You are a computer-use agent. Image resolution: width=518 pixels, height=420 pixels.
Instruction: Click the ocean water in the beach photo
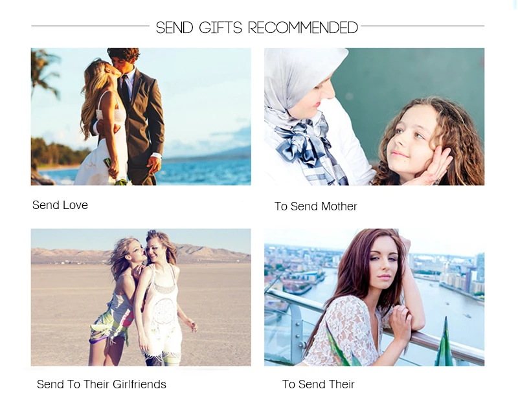pyautogui.click(x=205, y=171)
